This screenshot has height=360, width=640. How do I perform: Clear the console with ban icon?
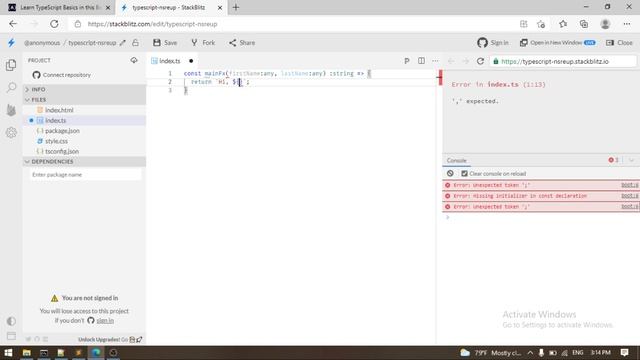tap(450, 173)
